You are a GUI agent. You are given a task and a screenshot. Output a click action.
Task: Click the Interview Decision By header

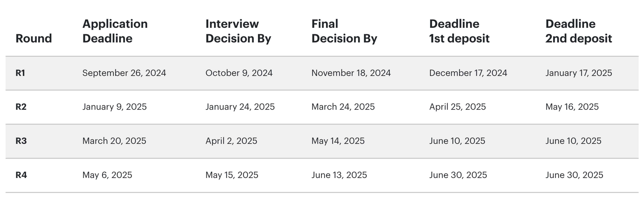coord(238,31)
